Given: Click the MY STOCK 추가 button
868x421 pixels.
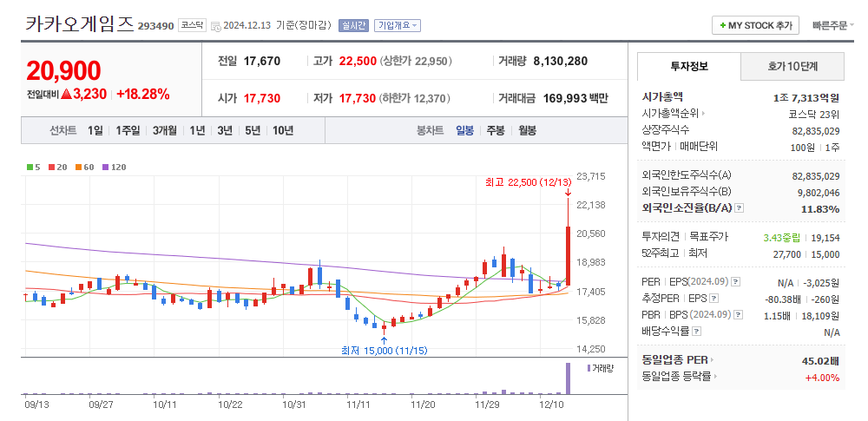Looking at the screenshot, I should (x=756, y=25).
